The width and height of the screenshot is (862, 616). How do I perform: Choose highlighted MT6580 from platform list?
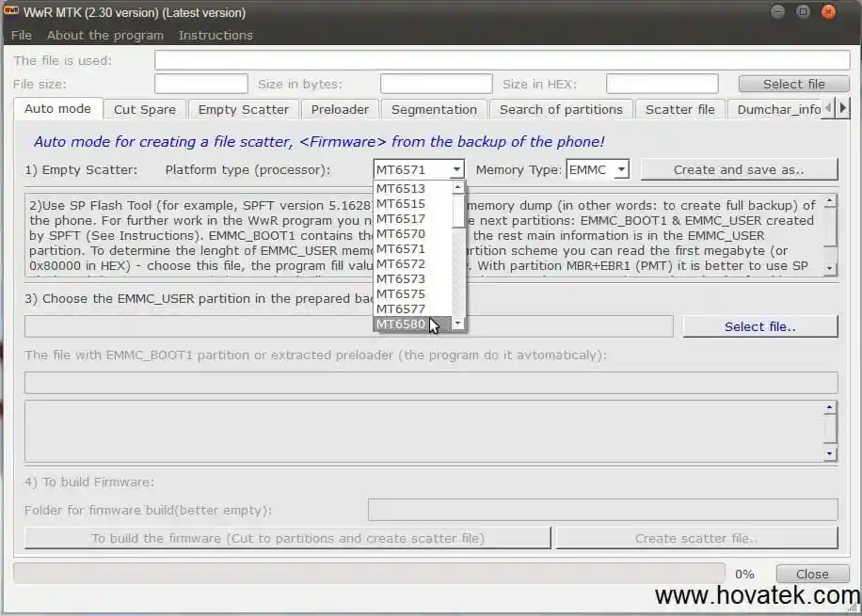[x=413, y=324]
